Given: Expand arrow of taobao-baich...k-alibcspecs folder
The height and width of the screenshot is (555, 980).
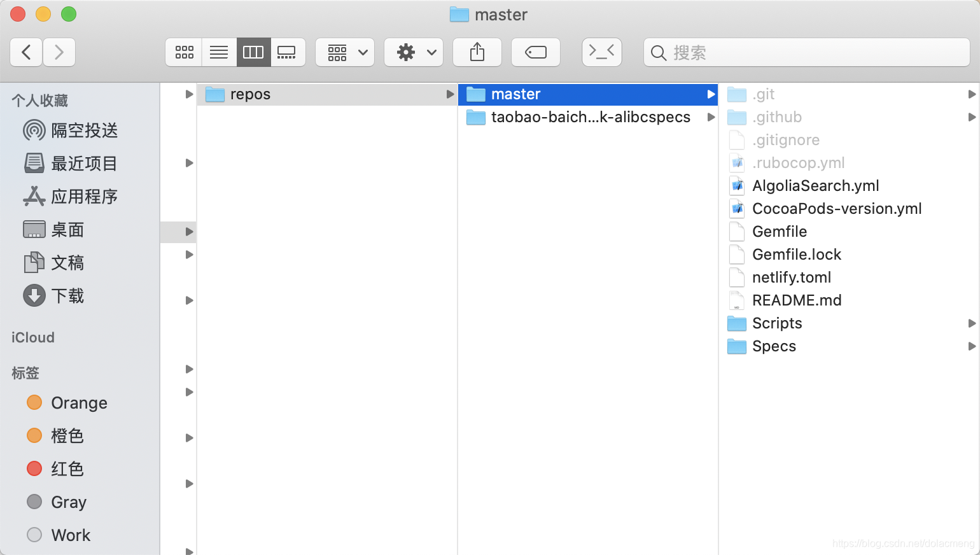Looking at the screenshot, I should point(711,117).
